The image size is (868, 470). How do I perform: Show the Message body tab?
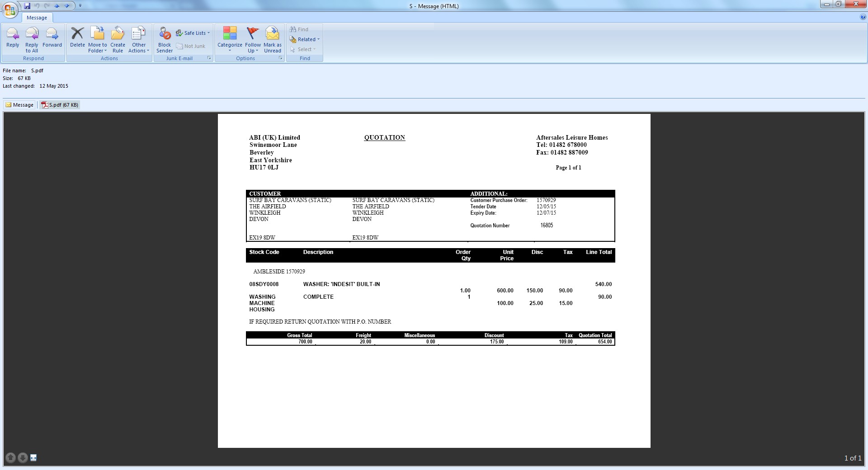(19, 105)
